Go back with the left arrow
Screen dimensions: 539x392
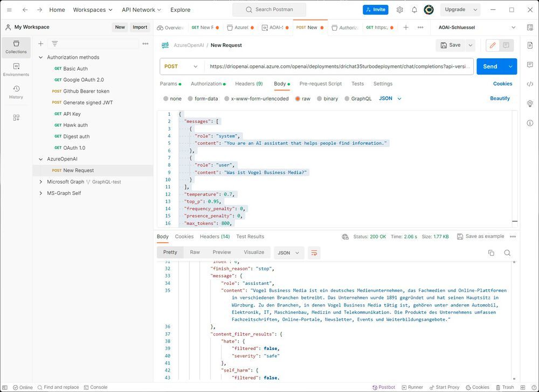(25, 10)
